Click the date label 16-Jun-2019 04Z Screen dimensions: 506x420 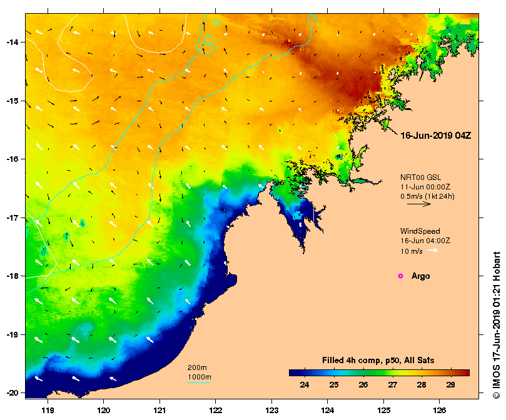(x=436, y=136)
